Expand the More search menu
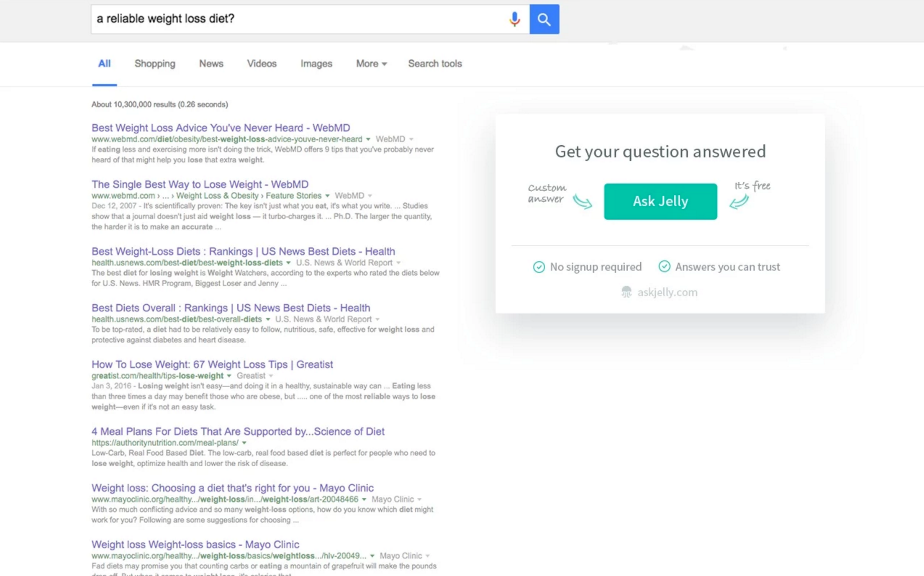The width and height of the screenshot is (924, 576). [371, 64]
